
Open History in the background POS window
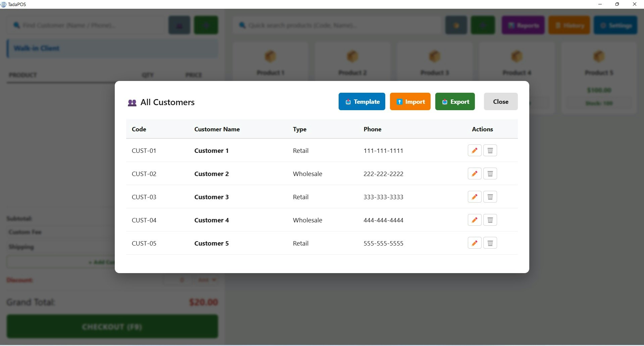[569, 25]
